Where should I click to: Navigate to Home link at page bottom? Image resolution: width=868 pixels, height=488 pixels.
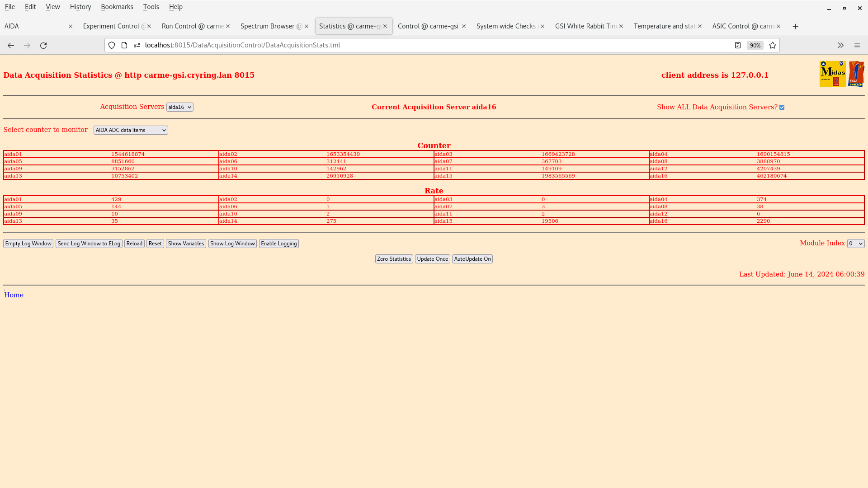tap(14, 295)
